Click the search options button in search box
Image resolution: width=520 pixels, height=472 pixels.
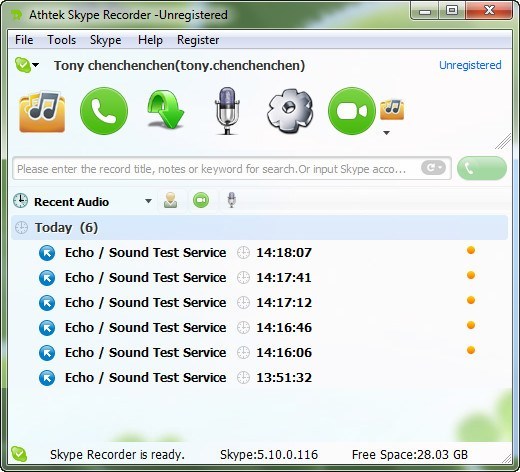(433, 168)
